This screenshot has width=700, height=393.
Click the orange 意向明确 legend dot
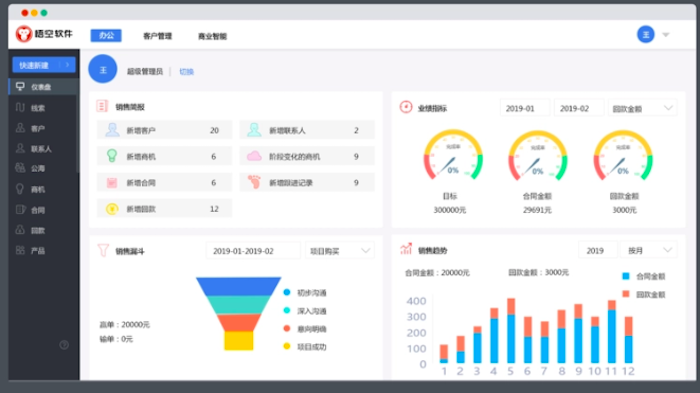(287, 328)
